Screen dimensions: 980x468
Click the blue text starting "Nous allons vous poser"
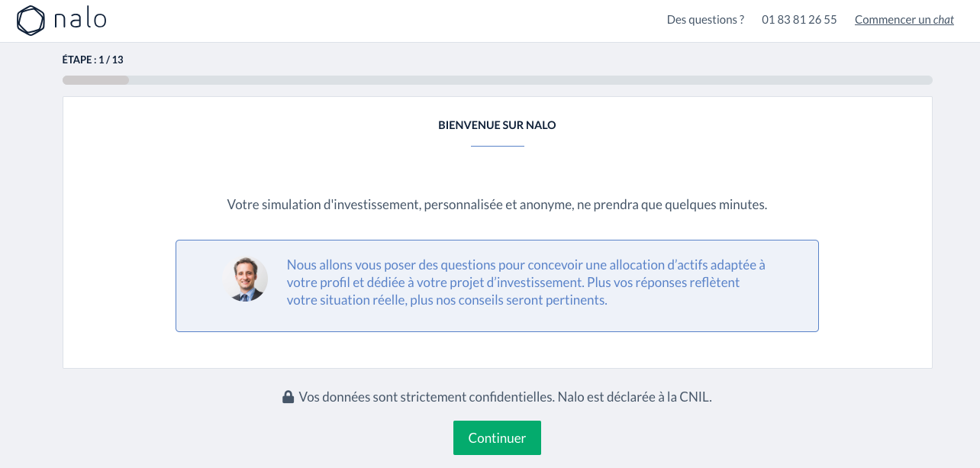coord(525,265)
